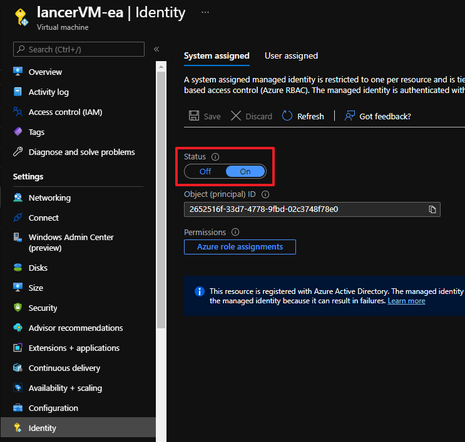Click the sidebar scrollbar thumb
Image resolution: width=465 pixels, height=442 pixels.
point(161,200)
